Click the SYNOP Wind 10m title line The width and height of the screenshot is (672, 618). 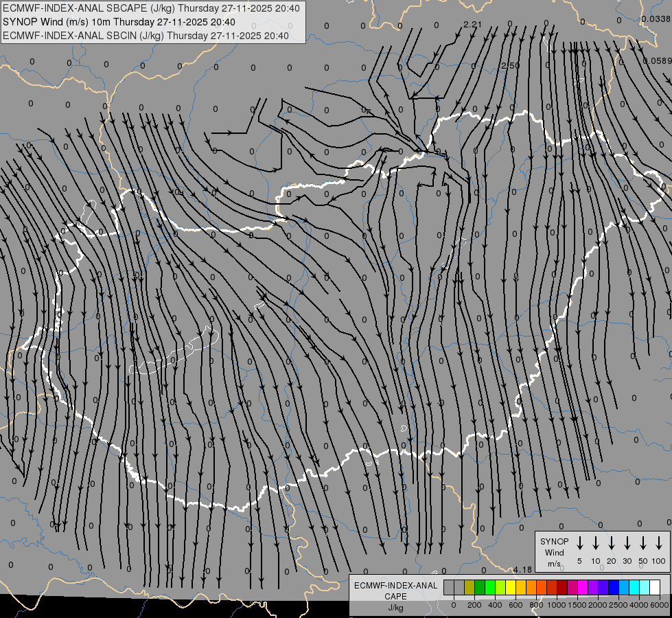pos(119,22)
